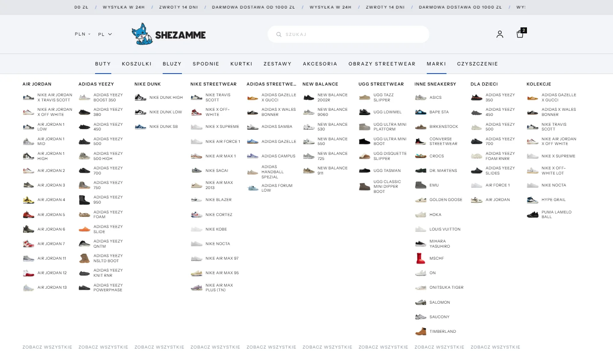Open the Koszulki menu tab
The width and height of the screenshot is (613, 364).
(x=137, y=64)
